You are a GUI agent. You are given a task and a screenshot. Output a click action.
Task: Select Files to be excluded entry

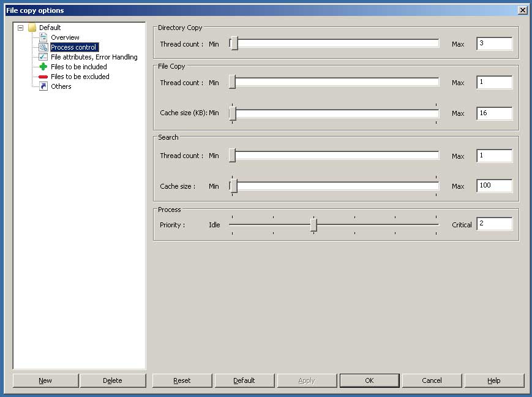click(x=80, y=77)
